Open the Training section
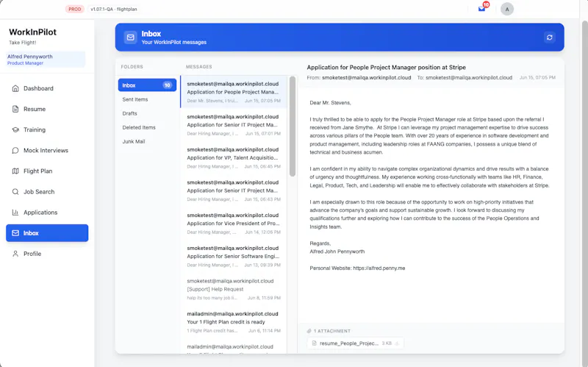 [x=47, y=129]
